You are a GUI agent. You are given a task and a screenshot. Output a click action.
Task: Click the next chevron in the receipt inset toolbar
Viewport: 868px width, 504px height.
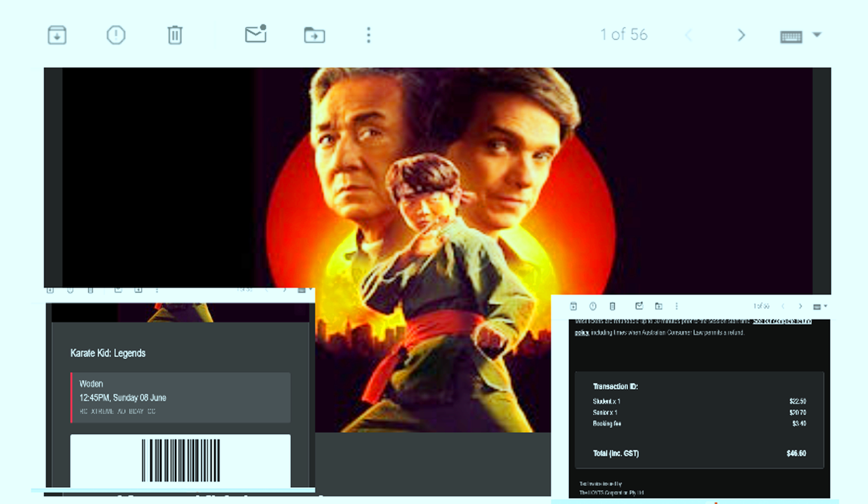point(800,307)
